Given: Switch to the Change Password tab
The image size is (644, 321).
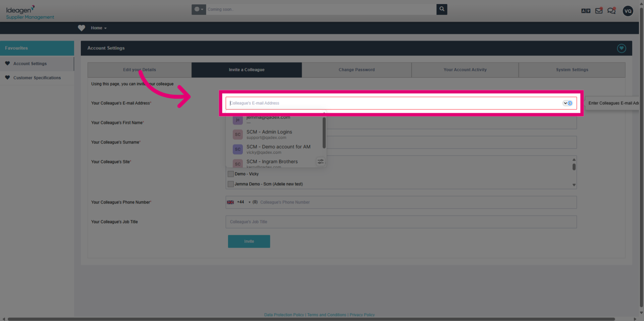Looking at the screenshot, I should (x=357, y=70).
